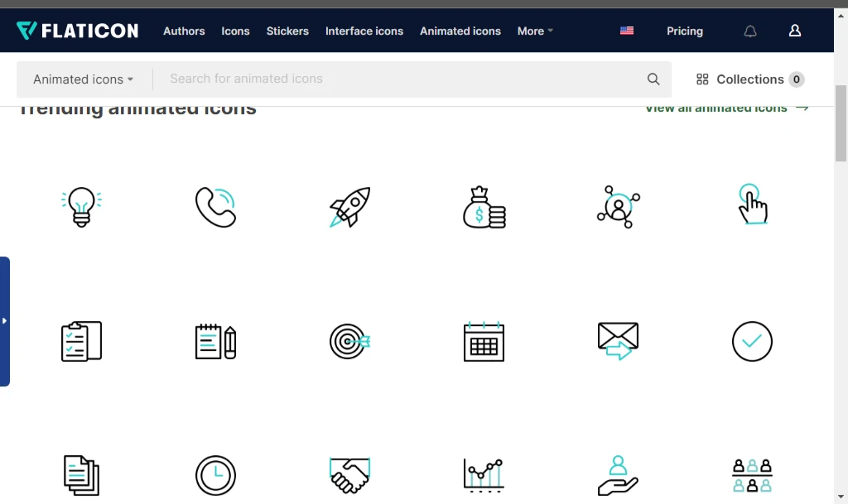Open the line chart graph icon
Screen dimensions: 848x504
coord(484,475)
